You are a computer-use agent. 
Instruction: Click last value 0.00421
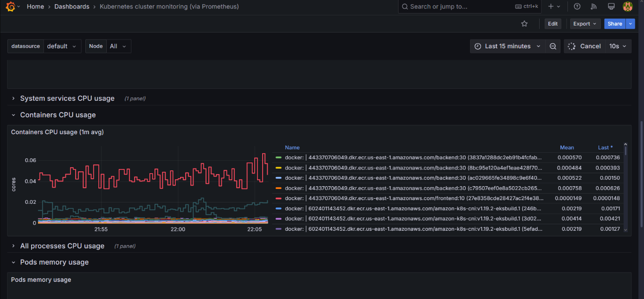(x=610, y=219)
